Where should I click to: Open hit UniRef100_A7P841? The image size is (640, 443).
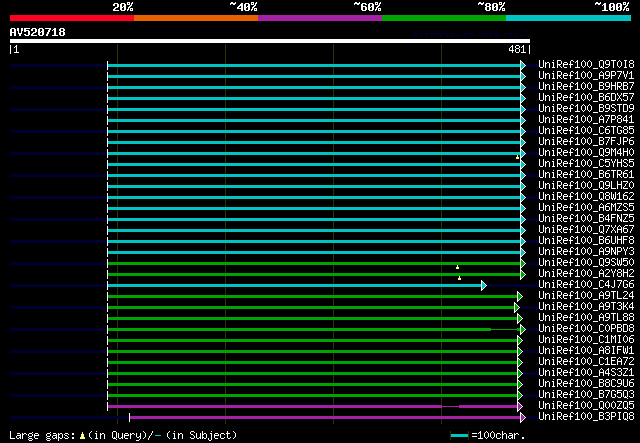(x=586, y=119)
